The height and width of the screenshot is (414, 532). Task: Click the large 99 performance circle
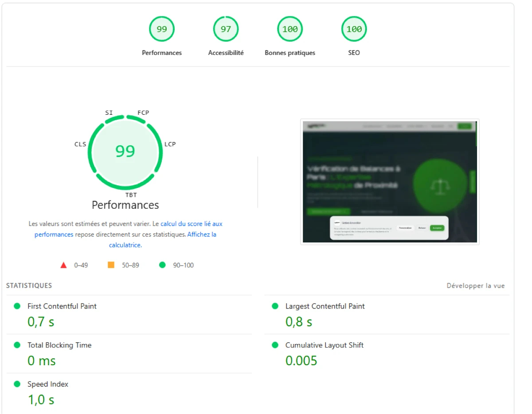[125, 151]
